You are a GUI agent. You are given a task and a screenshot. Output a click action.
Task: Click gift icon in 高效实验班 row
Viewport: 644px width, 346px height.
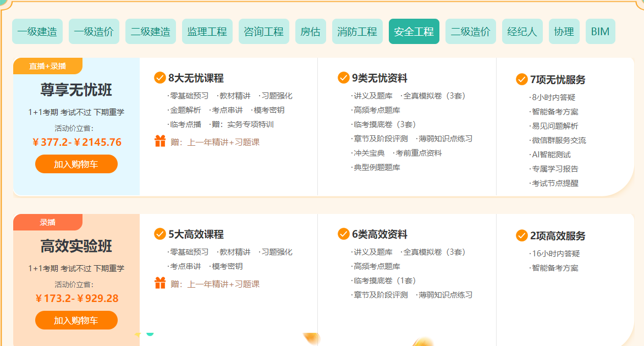(x=160, y=283)
